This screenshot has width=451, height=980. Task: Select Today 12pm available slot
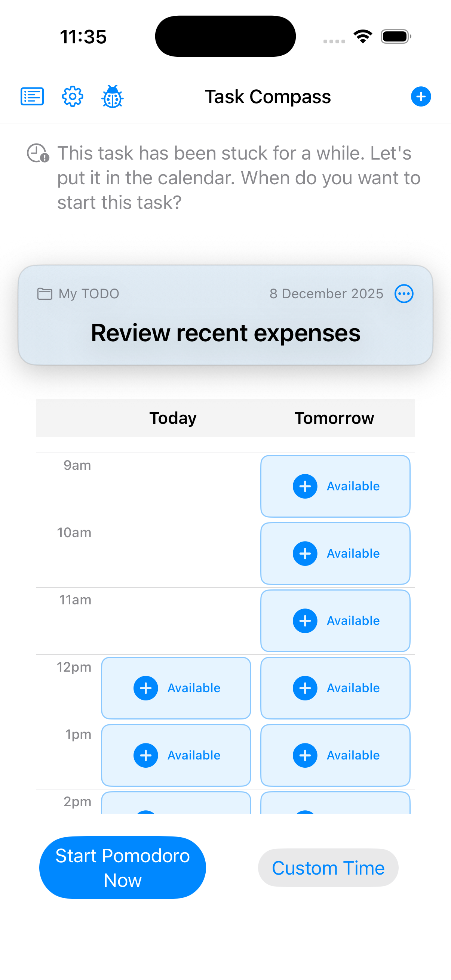(176, 688)
